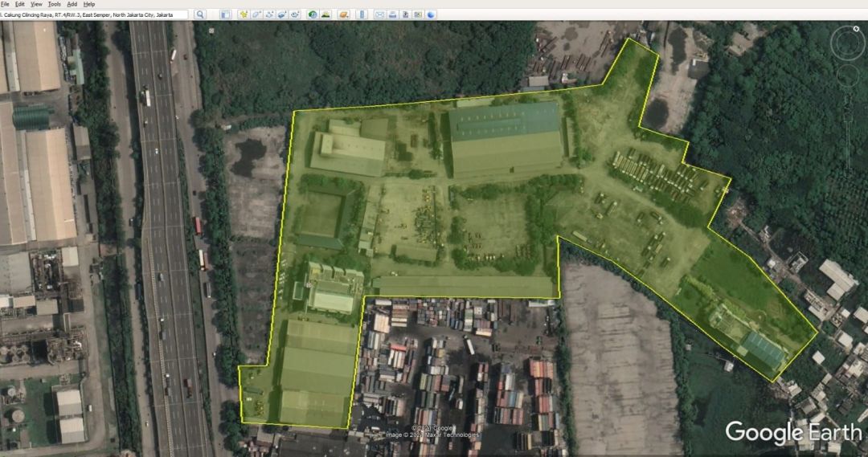The height and width of the screenshot is (457, 868).
Task: Select the Add Polygon tool
Action: tap(256, 14)
